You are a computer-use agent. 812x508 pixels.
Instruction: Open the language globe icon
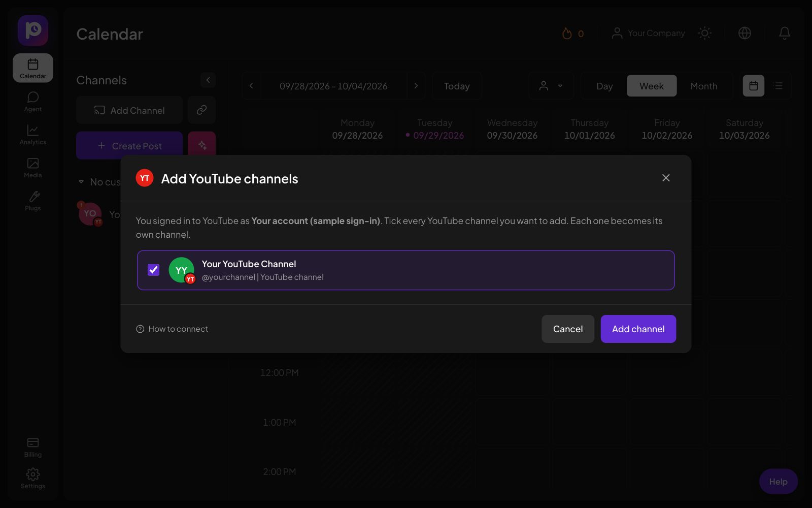pos(745,33)
